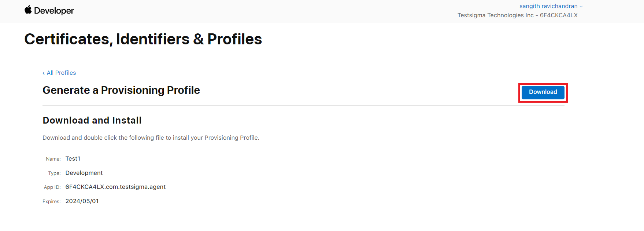
Task: Click the Apple logo icon
Action: 28,10
